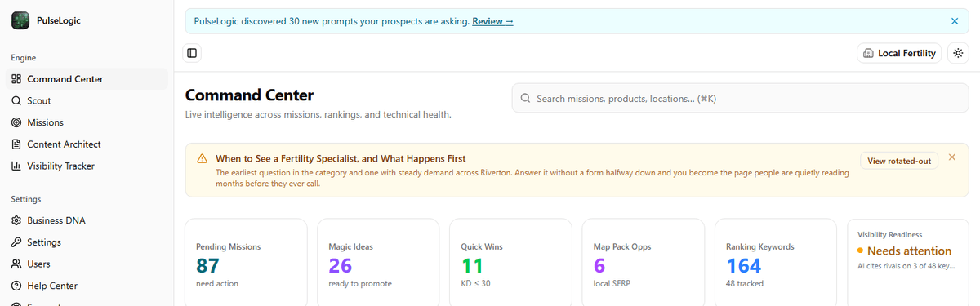
Task: Click the Settings key icon
Action: click(x=16, y=242)
